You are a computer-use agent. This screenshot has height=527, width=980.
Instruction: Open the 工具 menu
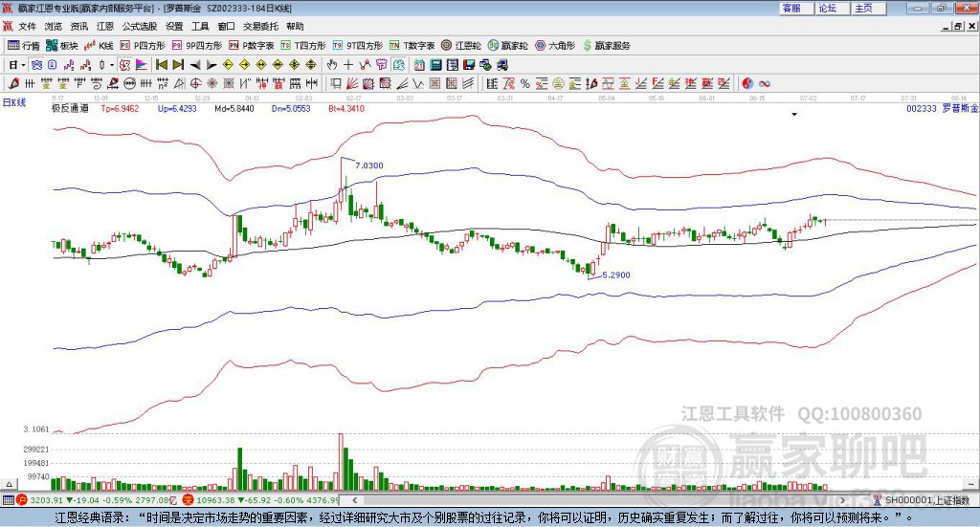click(200, 26)
